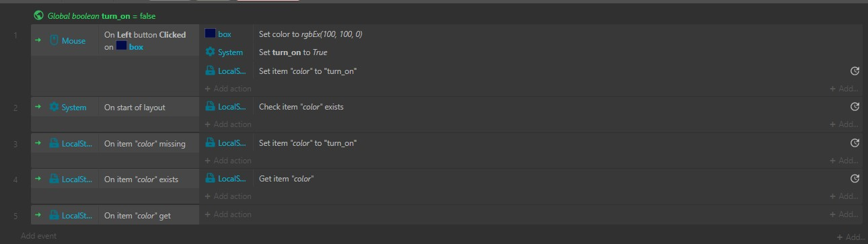Select the Set turn_on to True action
Image resolution: width=868 pixels, height=244 pixels.
point(293,52)
